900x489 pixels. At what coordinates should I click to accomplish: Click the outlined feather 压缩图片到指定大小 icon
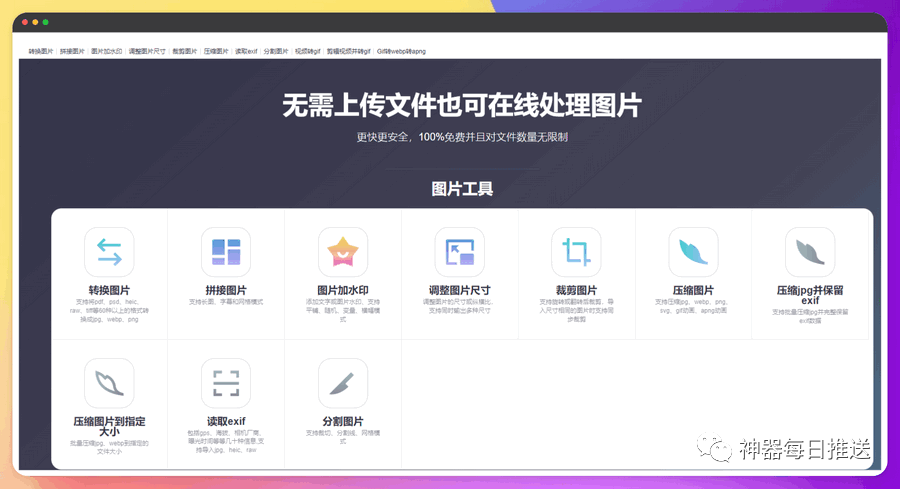109,383
